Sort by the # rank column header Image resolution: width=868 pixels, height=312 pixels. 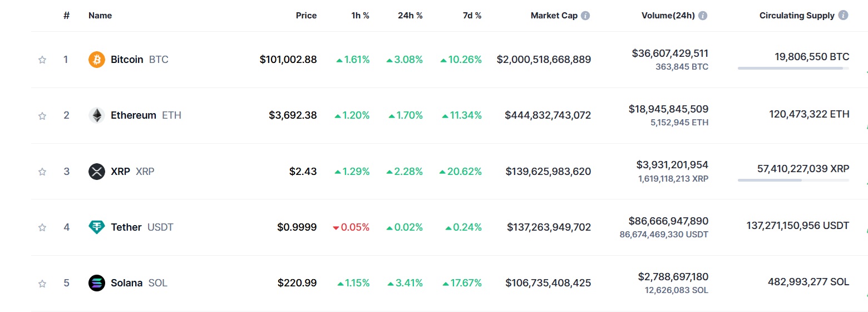(66, 16)
